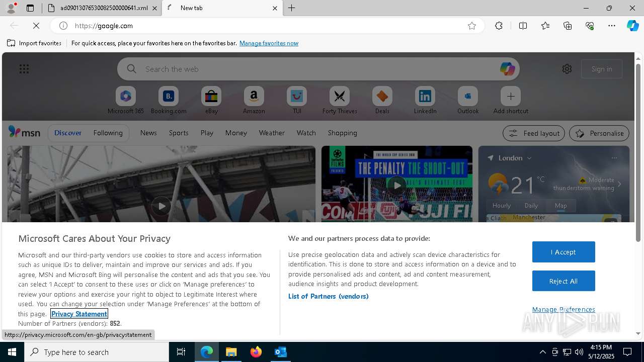
Task: Open the Edge profile icon
Action: [11, 8]
